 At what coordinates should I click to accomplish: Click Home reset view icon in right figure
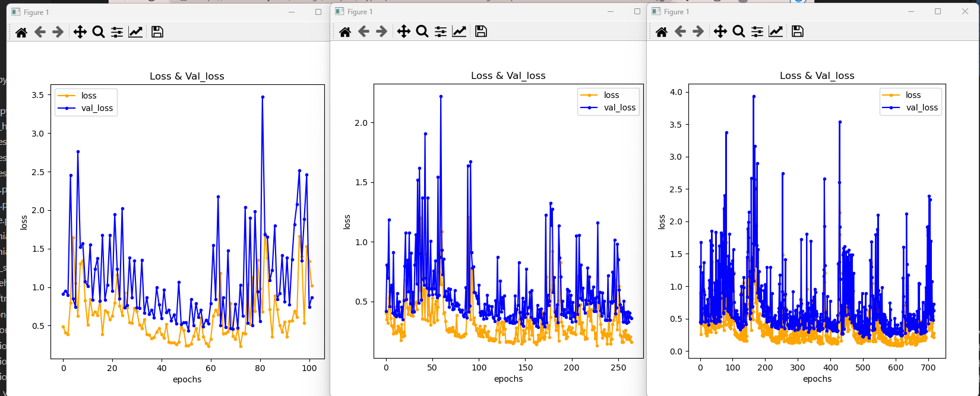coord(662,31)
